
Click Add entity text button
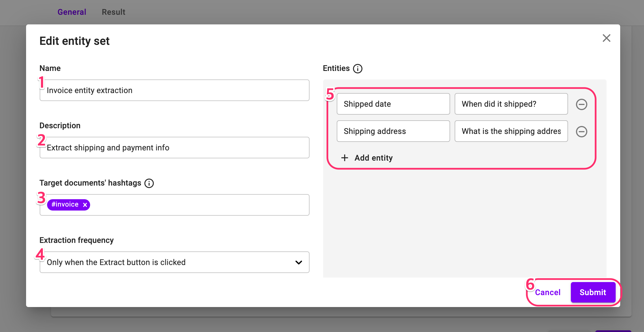click(x=373, y=158)
